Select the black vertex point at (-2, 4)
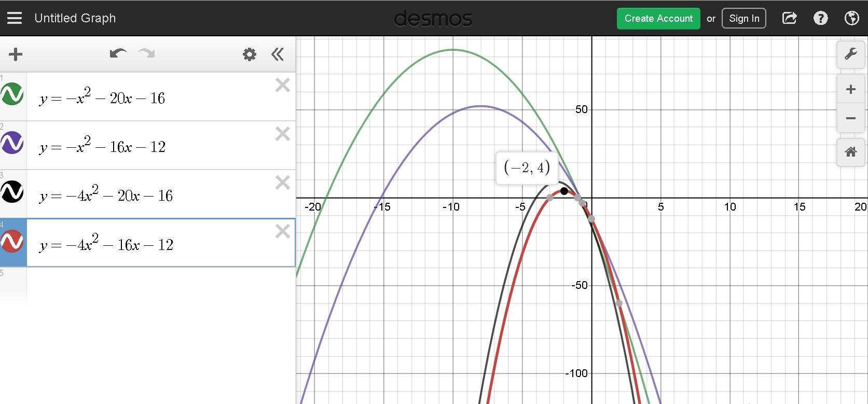 pyautogui.click(x=564, y=191)
